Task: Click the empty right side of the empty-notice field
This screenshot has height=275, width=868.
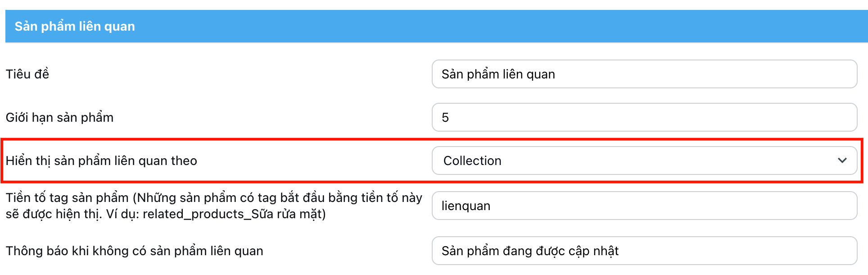Action: tap(765, 251)
